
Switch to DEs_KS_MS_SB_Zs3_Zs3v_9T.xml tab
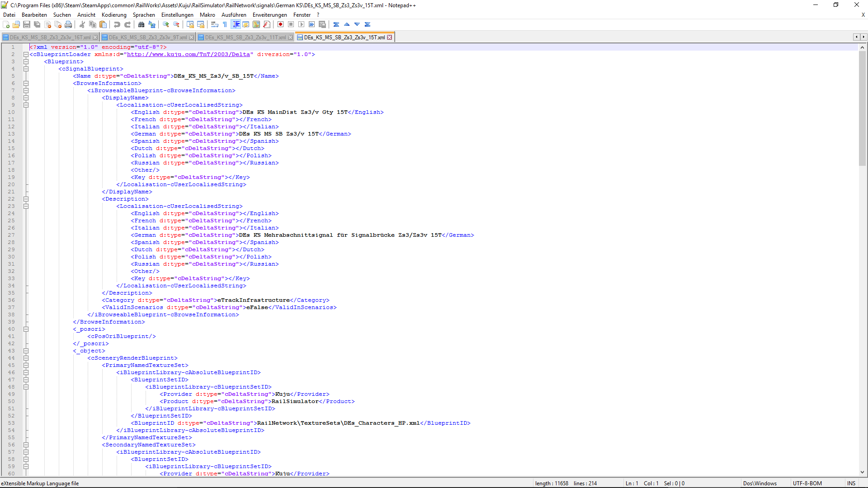coord(147,38)
